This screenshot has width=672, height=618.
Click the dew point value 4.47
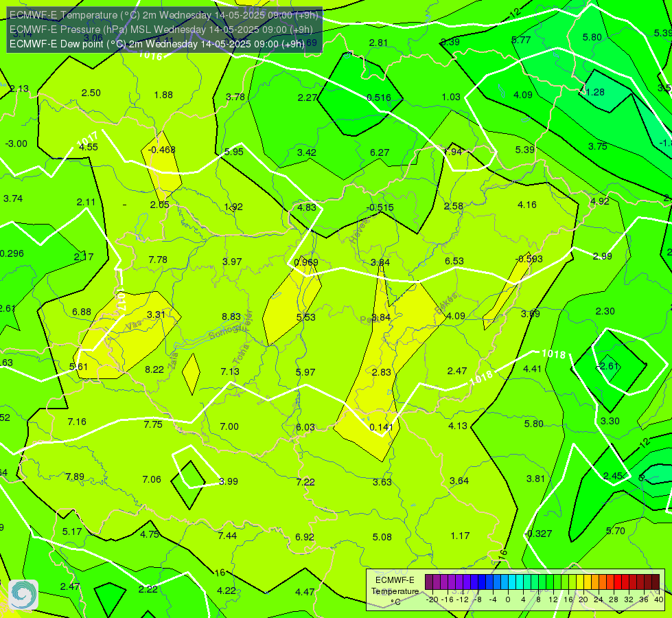point(305,593)
